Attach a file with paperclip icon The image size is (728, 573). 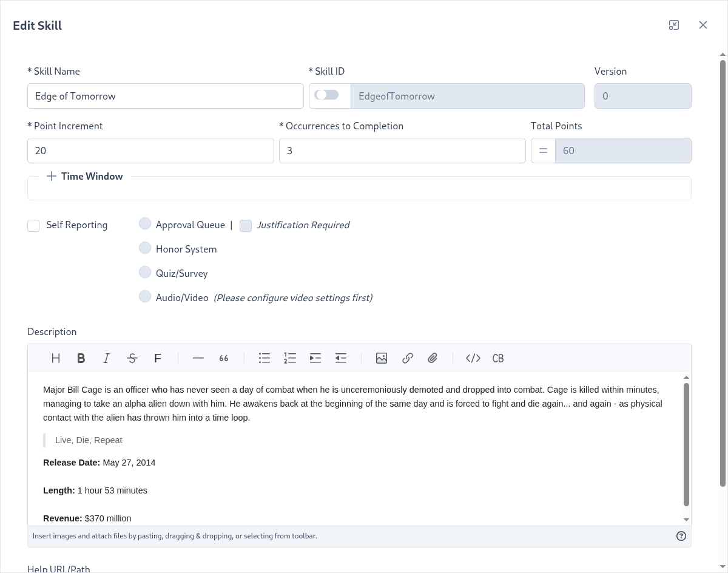click(x=433, y=358)
